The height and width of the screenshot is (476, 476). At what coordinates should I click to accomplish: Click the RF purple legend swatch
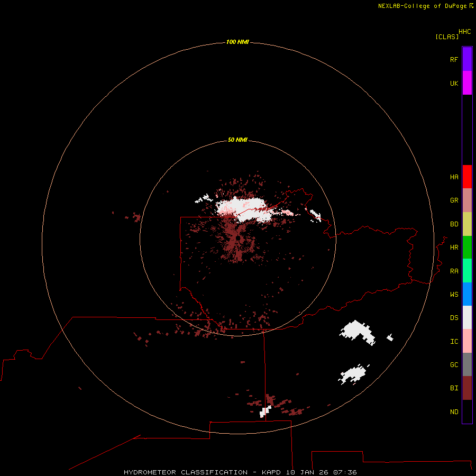(467, 59)
